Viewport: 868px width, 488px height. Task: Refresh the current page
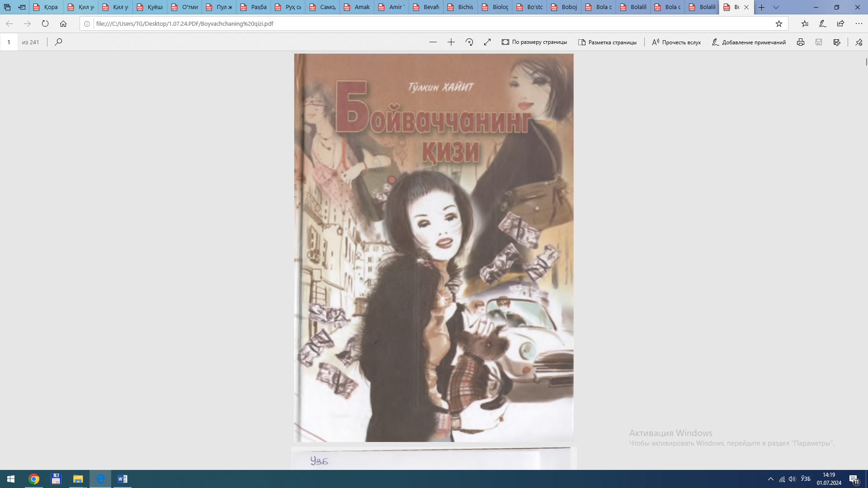45,23
